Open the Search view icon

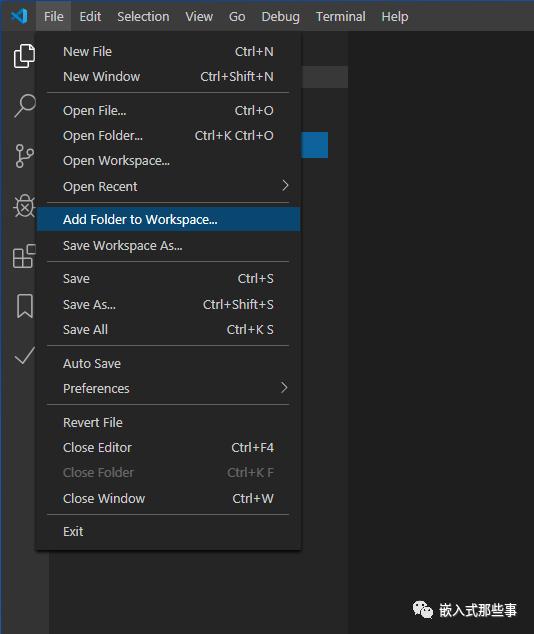coord(25,106)
